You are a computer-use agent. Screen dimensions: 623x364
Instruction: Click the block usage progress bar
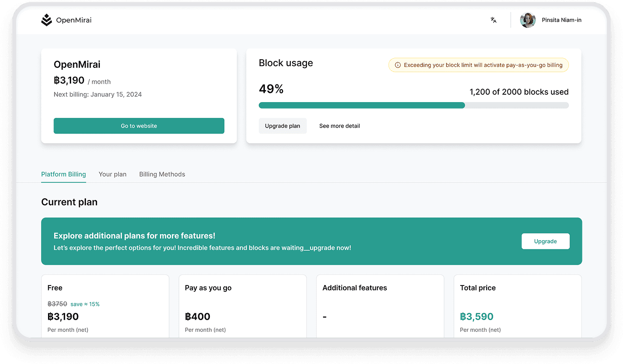click(x=413, y=105)
